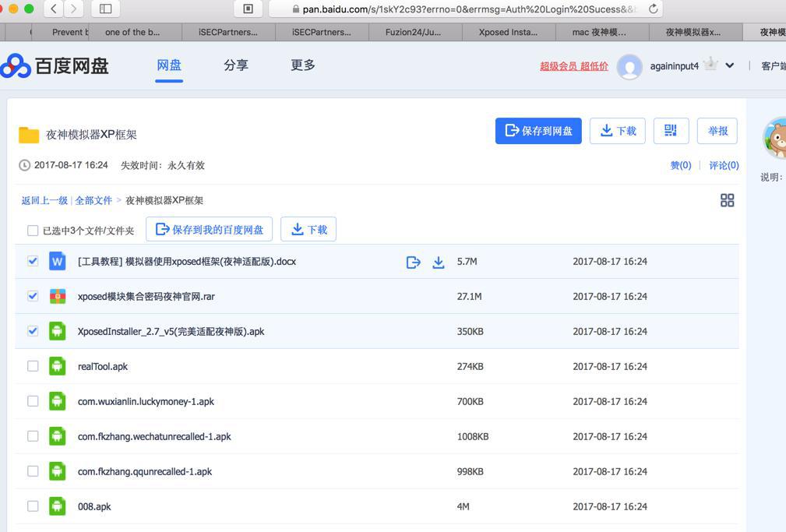Open the 超级会员 超低价 link
The height and width of the screenshot is (532, 786).
tap(574, 66)
